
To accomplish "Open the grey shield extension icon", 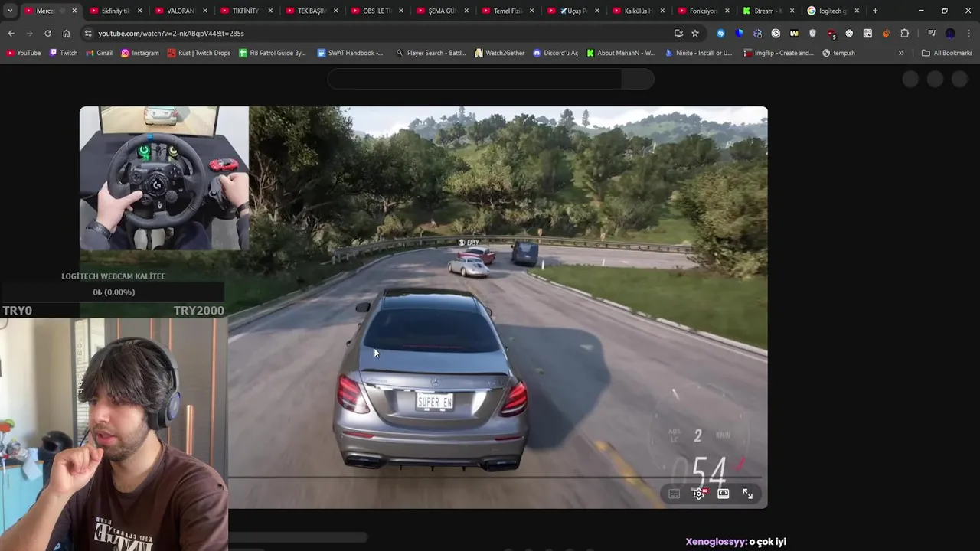I will (812, 34).
